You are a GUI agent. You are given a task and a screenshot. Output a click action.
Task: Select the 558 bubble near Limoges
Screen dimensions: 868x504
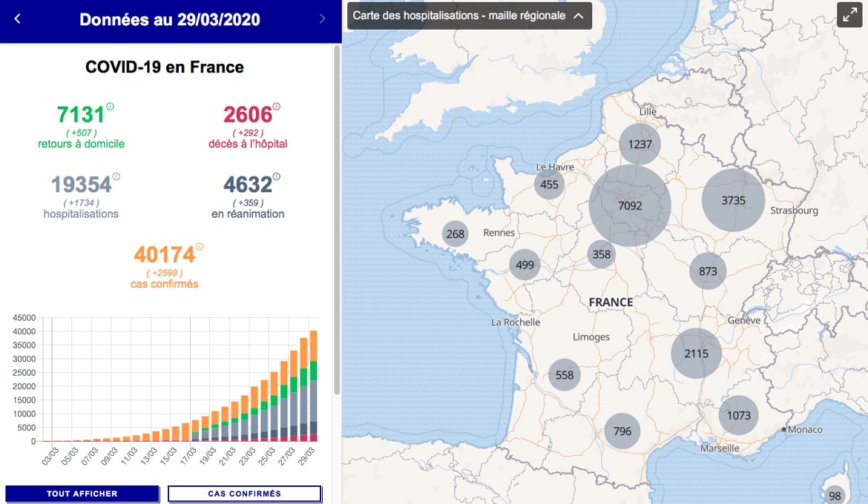tap(565, 374)
